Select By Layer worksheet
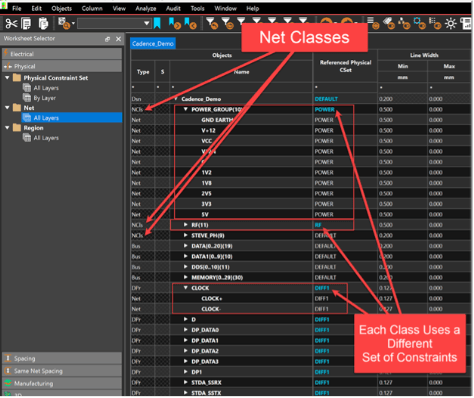 pyautogui.click(x=45, y=98)
